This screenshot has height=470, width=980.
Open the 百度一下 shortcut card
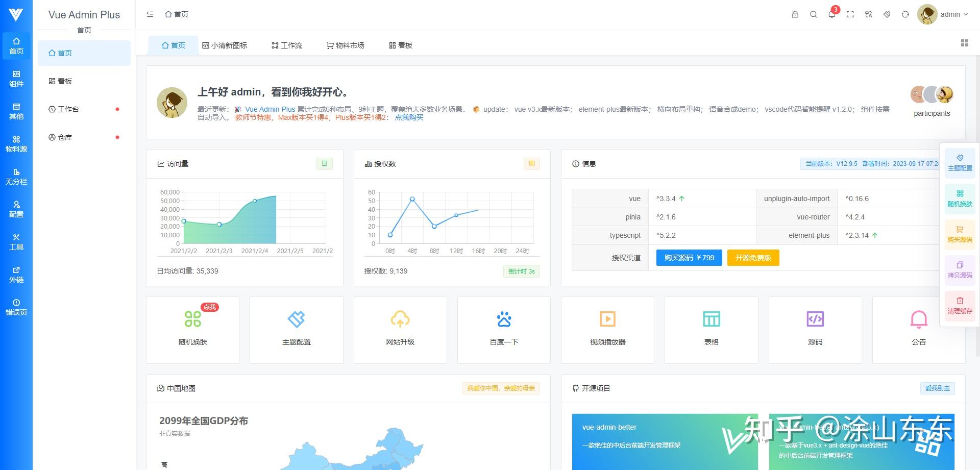point(504,330)
